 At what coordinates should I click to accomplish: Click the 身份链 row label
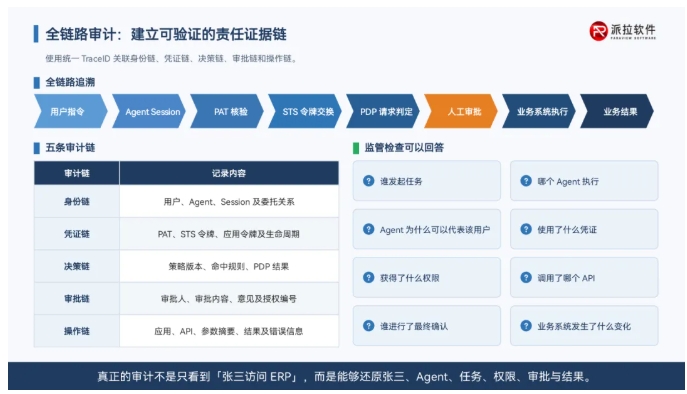tap(77, 202)
